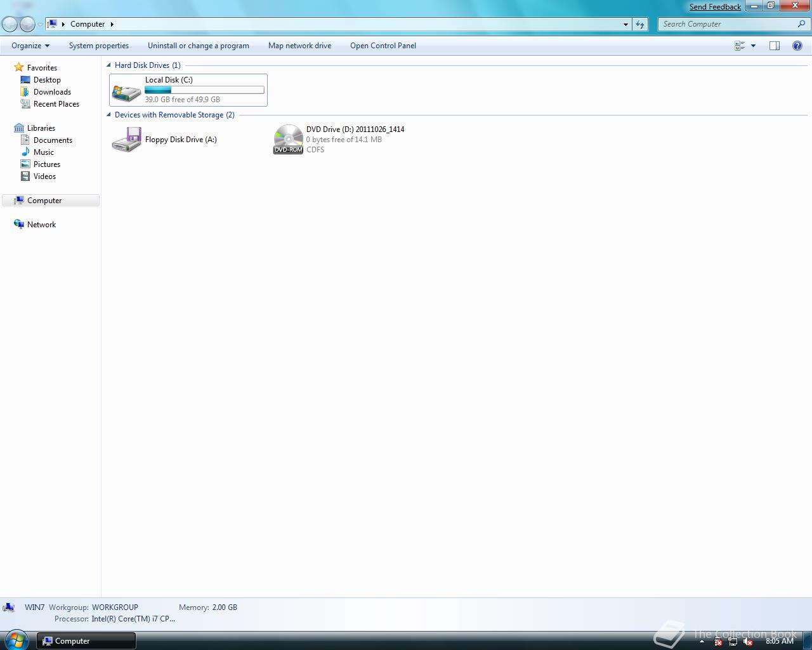
Task: Open the Documents library
Action: 53,140
